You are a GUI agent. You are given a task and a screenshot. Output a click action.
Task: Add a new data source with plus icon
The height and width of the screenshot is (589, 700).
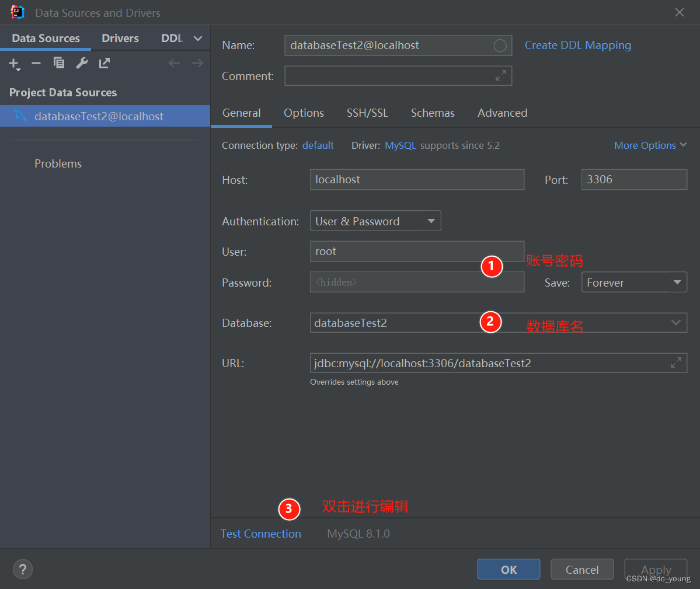click(x=14, y=64)
